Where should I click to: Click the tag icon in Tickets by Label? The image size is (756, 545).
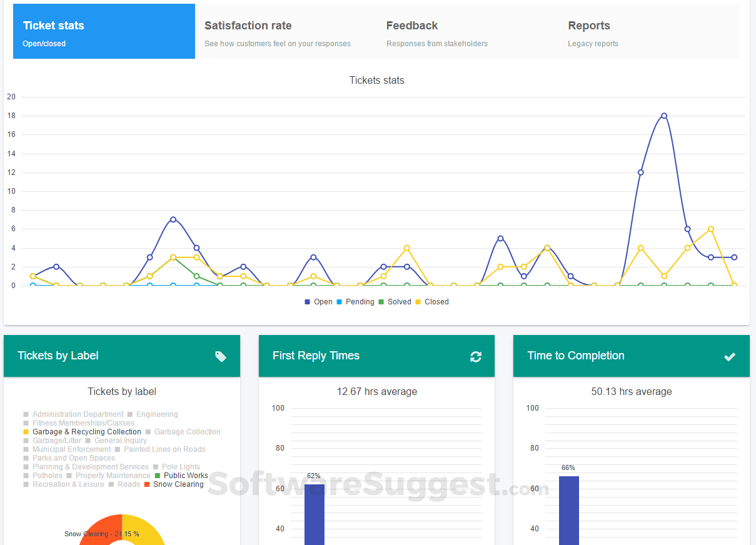pos(220,356)
